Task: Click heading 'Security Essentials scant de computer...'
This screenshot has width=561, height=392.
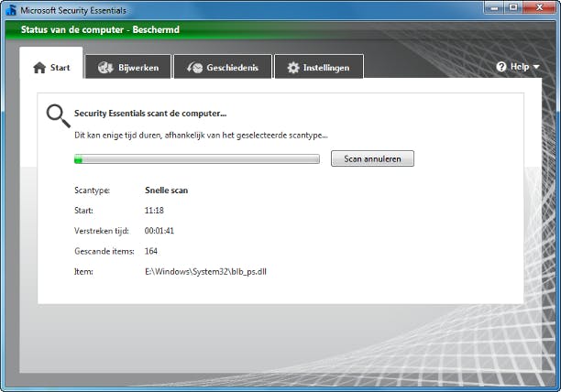Action: (150, 114)
